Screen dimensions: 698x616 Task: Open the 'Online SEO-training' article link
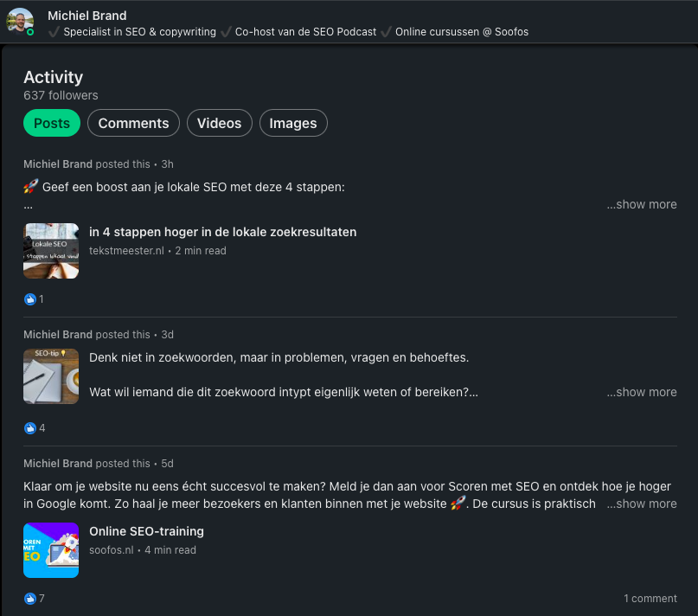coord(146,531)
